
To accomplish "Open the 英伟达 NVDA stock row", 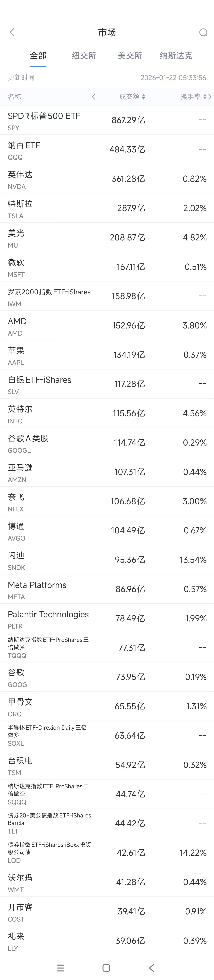I will coord(107,179).
